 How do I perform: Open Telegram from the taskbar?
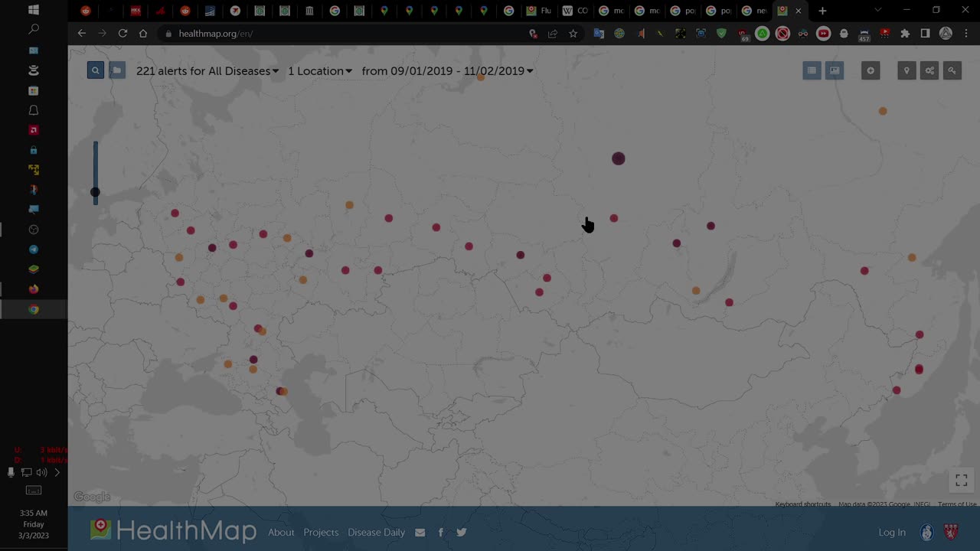coord(34,249)
